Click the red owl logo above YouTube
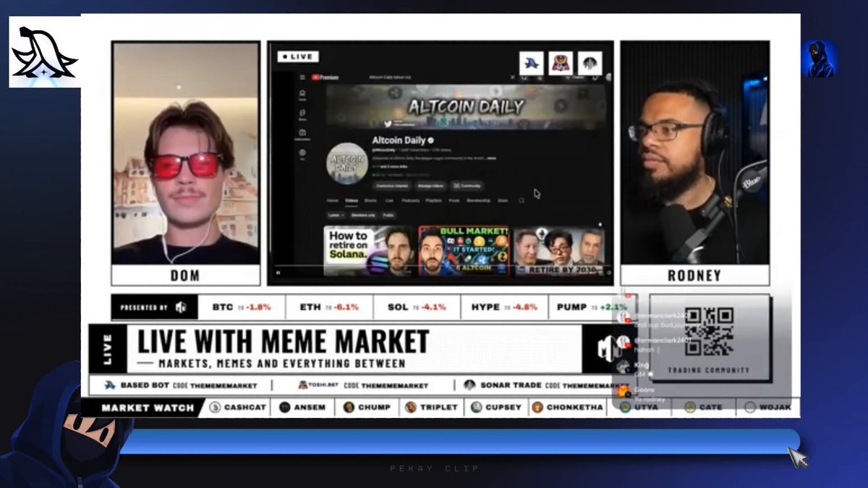Viewport: 868px width, 488px height. pos(561,63)
